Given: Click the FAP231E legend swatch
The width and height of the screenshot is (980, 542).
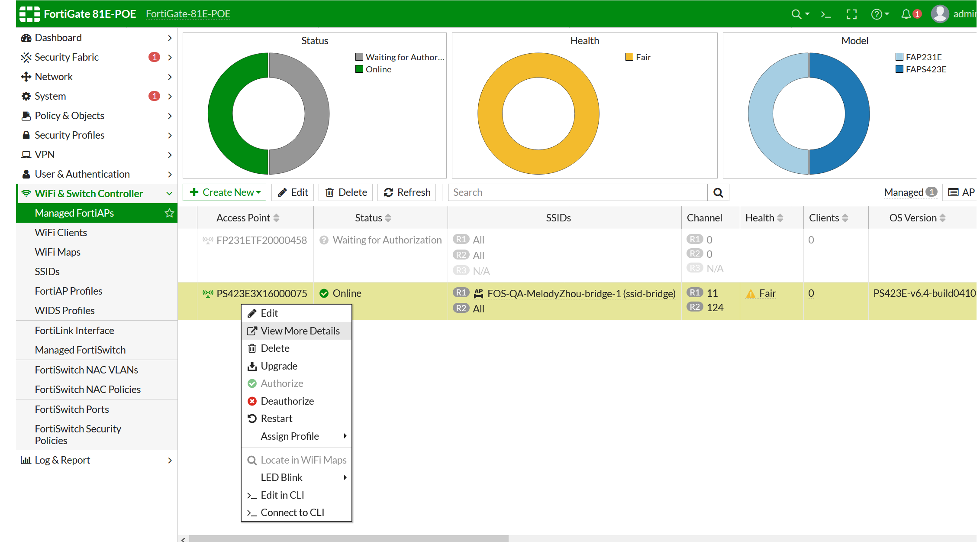Looking at the screenshot, I should coord(899,57).
